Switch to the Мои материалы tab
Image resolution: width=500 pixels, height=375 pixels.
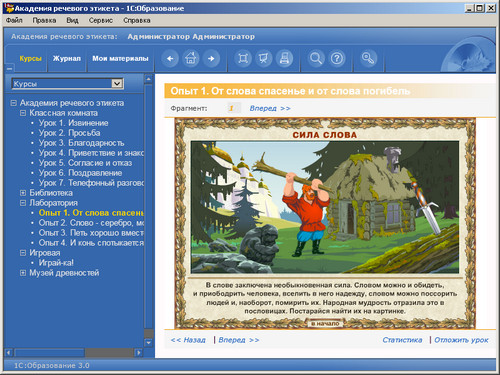click(x=120, y=58)
